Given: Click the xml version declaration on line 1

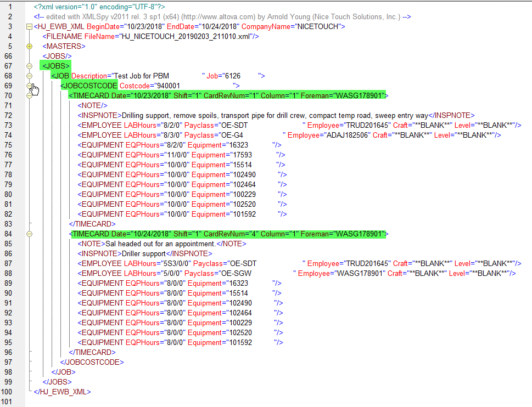Looking at the screenshot, I should point(99,7).
